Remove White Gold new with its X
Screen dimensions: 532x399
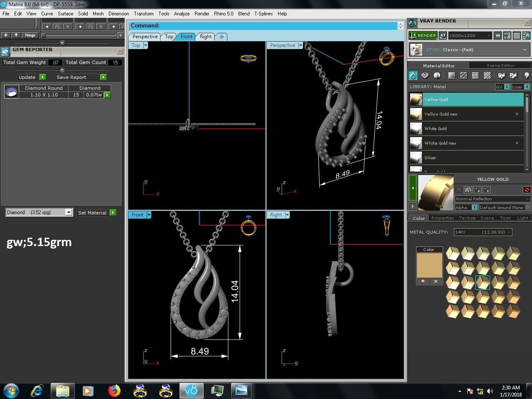[x=517, y=143]
